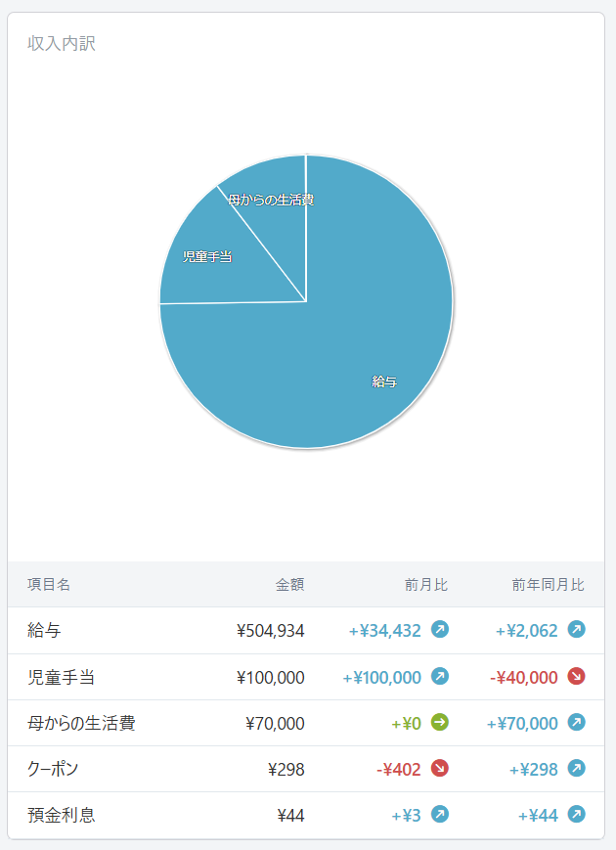Open the 給与 row in the table
This screenshot has height=850, width=616.
(306, 631)
